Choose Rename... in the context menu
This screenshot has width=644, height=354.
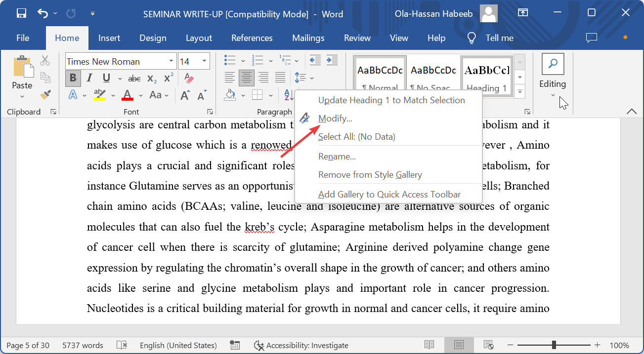coord(337,157)
